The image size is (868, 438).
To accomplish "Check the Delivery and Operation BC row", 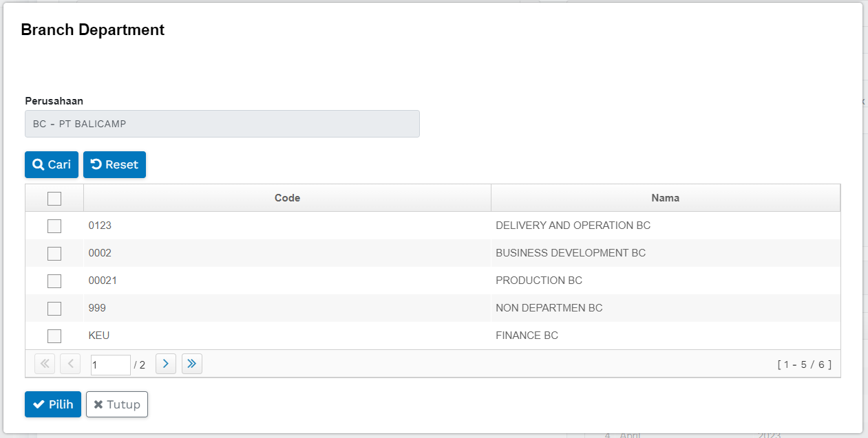I will (54, 226).
